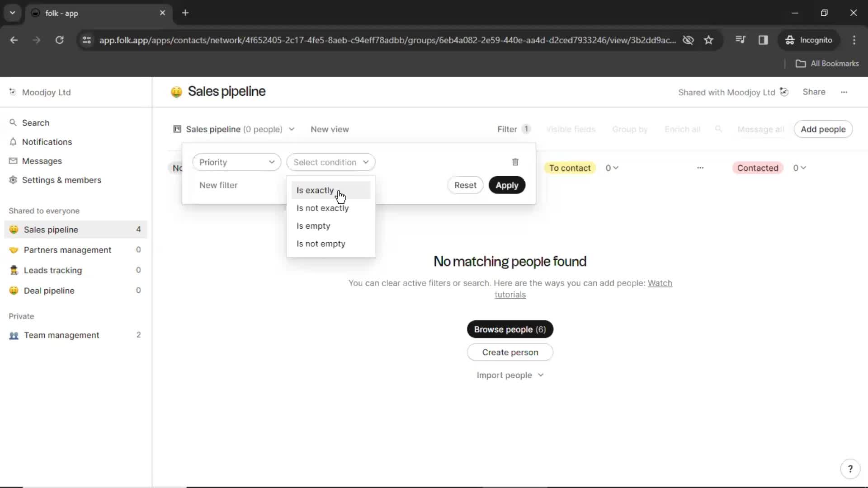The height and width of the screenshot is (488, 868).
Task: Click the Search magnifier icon in sidebar
Action: (x=13, y=123)
